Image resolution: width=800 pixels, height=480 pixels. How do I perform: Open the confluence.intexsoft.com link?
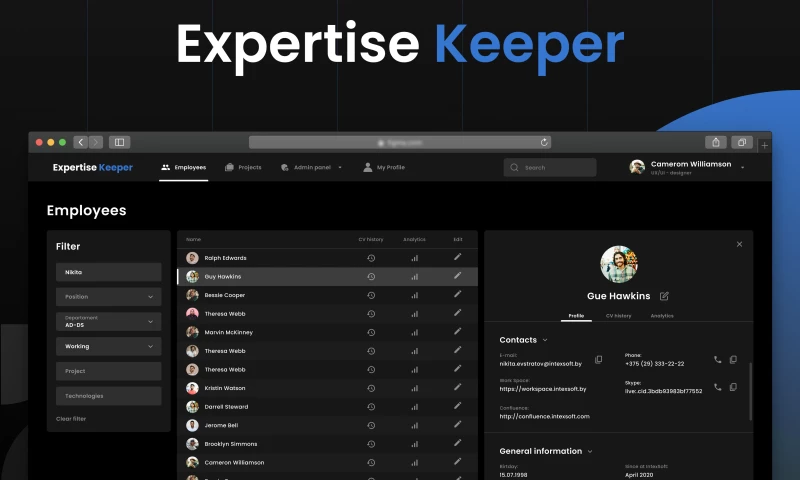click(544, 416)
